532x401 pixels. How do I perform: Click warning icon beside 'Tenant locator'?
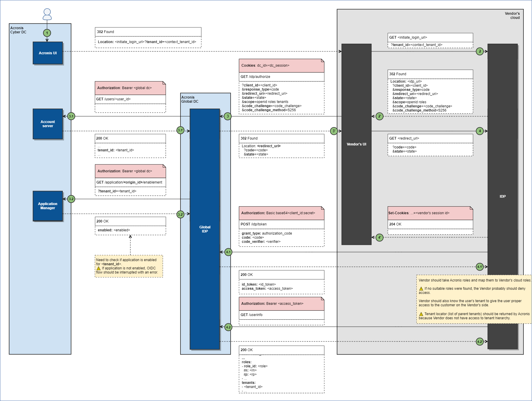pyautogui.click(x=421, y=314)
